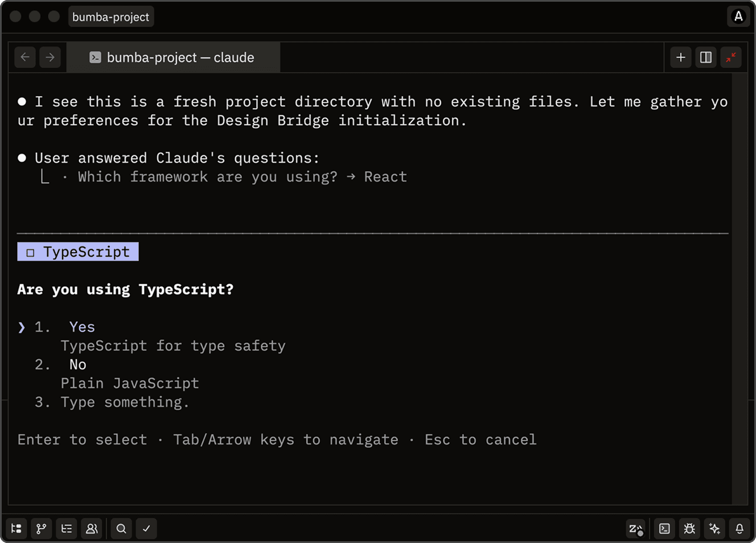Toggle the terminal panel icon
Image resolution: width=756 pixels, height=543 pixels.
[664, 529]
